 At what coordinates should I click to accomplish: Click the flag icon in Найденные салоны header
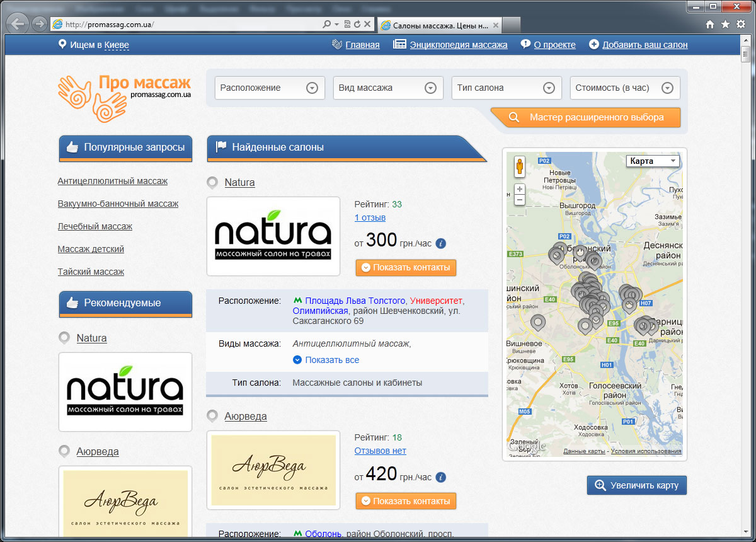click(x=221, y=147)
